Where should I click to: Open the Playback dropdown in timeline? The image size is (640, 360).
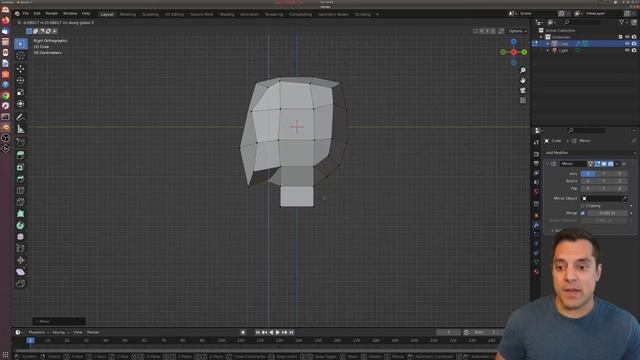tap(38, 332)
